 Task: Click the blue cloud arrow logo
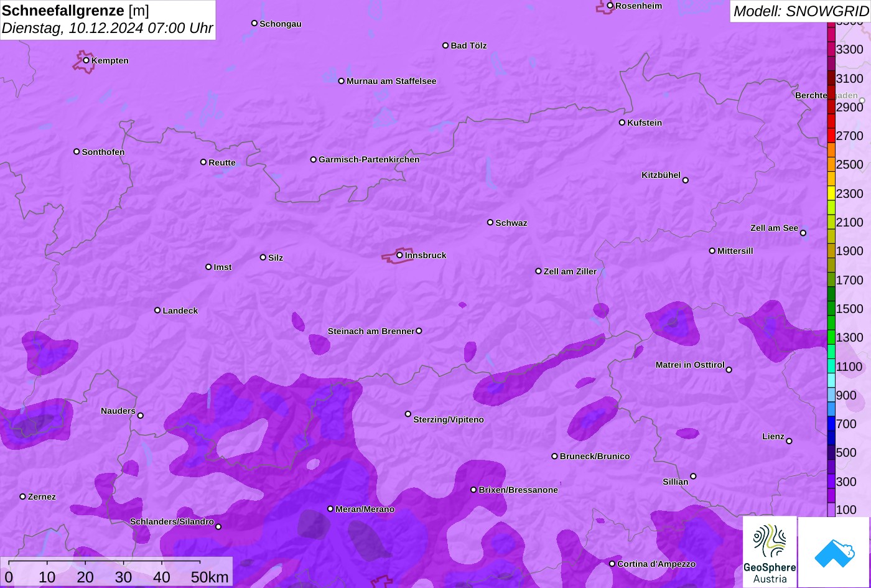coord(834,552)
